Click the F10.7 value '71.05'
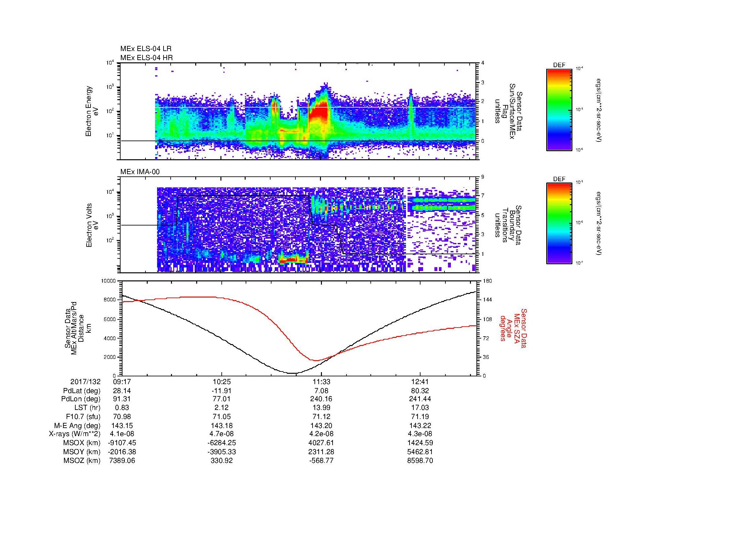 (x=222, y=416)
